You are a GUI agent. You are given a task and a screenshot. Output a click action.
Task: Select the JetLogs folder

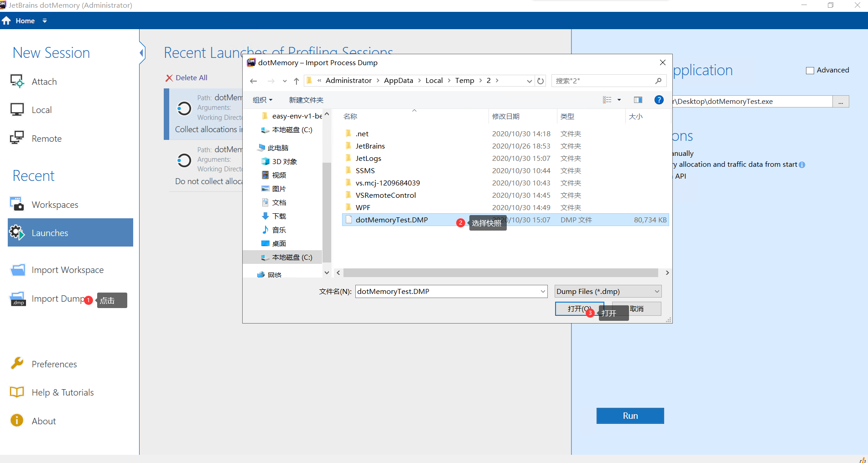tap(369, 158)
